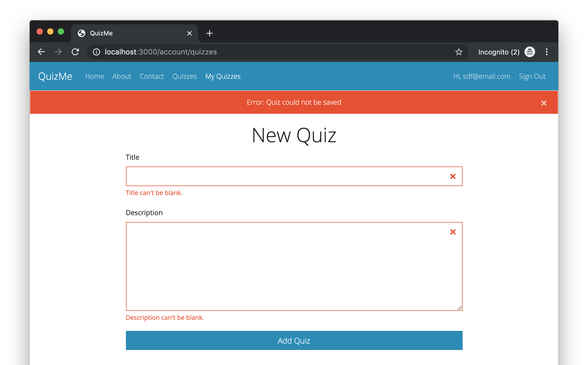Click the clear icon in Title field

click(453, 176)
